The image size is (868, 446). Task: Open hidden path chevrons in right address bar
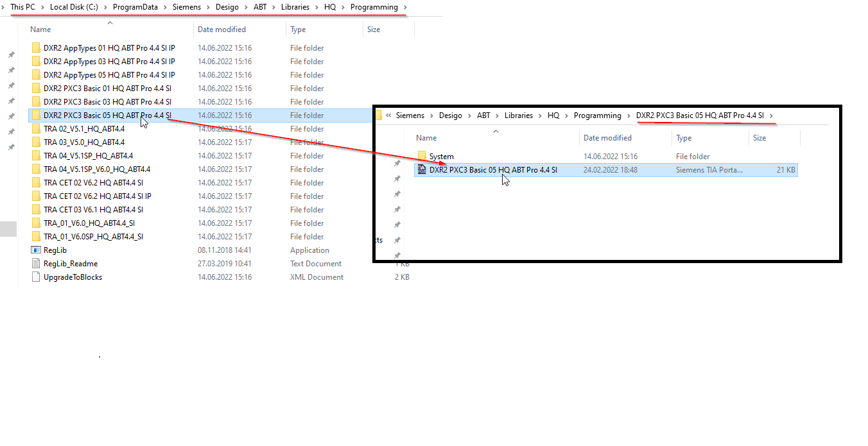click(389, 116)
